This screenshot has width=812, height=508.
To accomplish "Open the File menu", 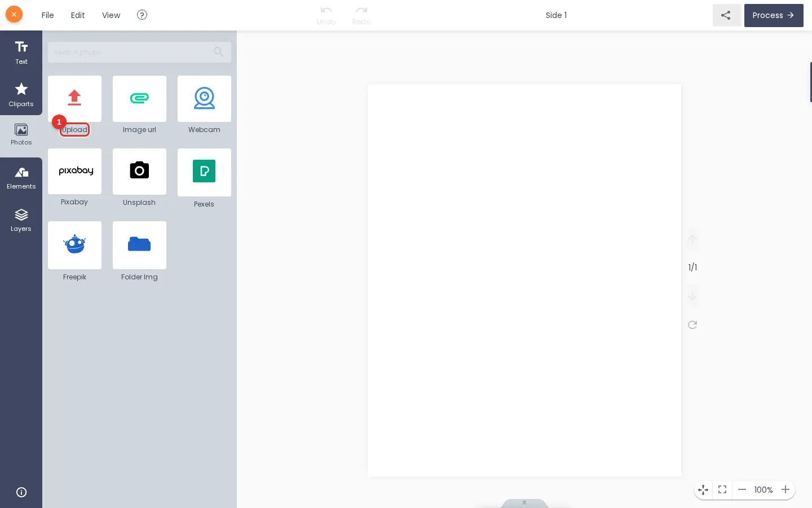I will tap(48, 15).
